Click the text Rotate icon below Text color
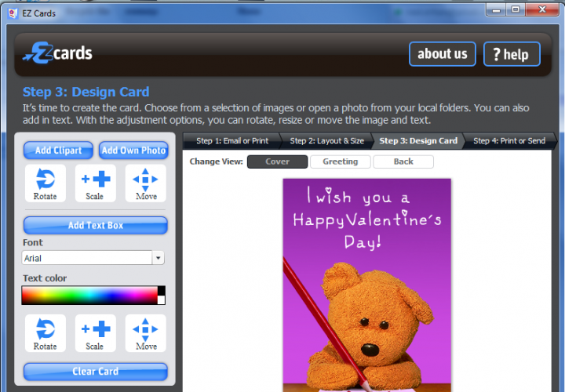Viewport: 565px width, 392px height. coord(45,333)
